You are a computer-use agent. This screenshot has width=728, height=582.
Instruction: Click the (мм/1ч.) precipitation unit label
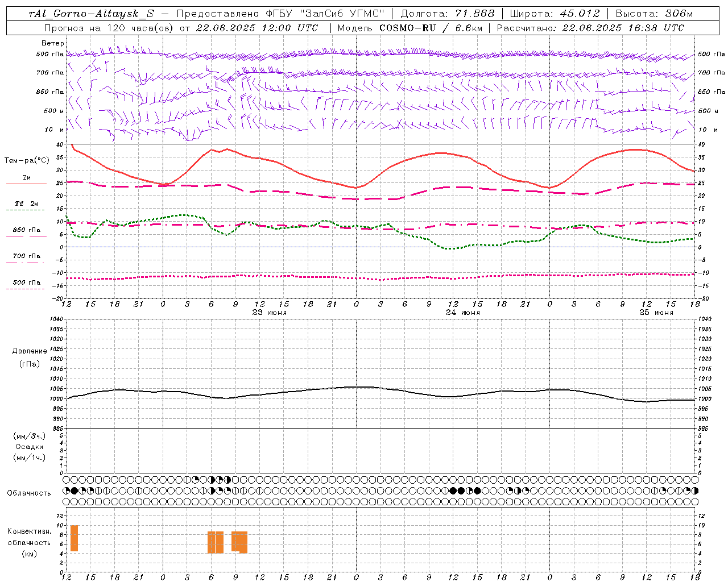[x=30, y=458]
